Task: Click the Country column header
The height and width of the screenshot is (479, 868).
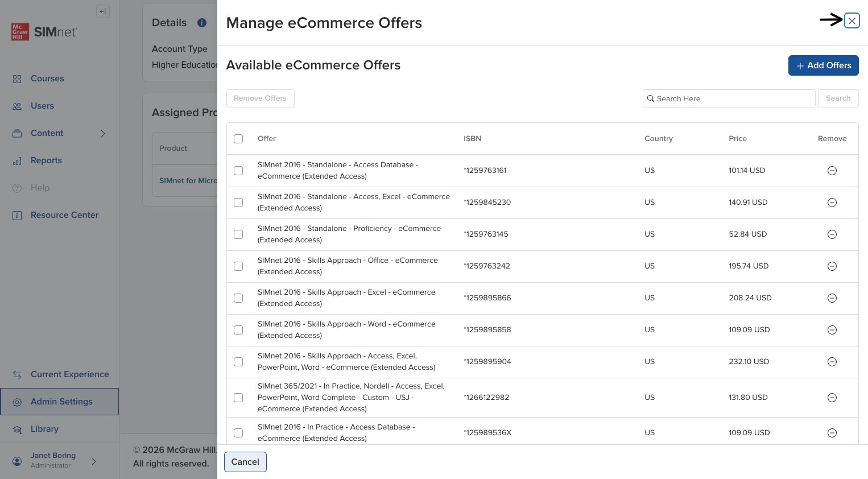Action: click(x=659, y=139)
